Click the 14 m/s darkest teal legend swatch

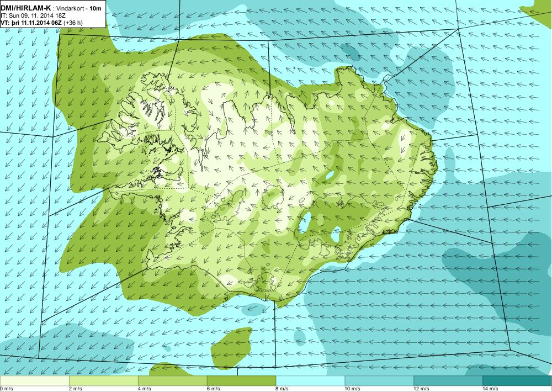point(517,381)
